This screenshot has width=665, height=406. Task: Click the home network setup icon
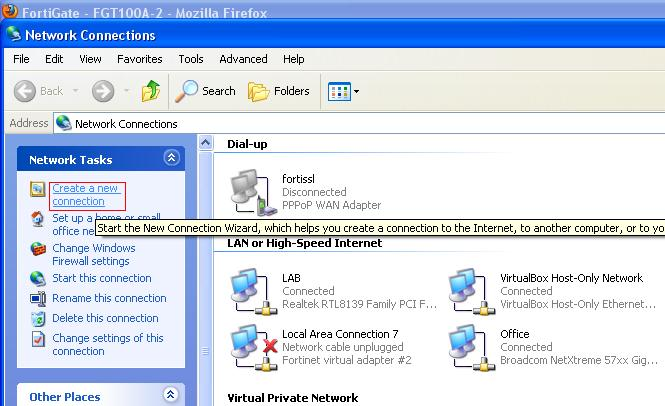coord(37,219)
